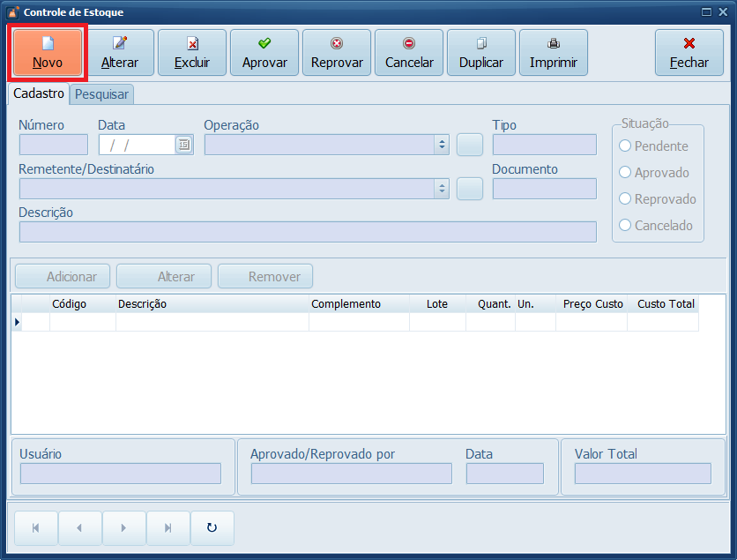Click the refresh arrow in navigation bar
The image size is (737, 560).
pos(212,527)
